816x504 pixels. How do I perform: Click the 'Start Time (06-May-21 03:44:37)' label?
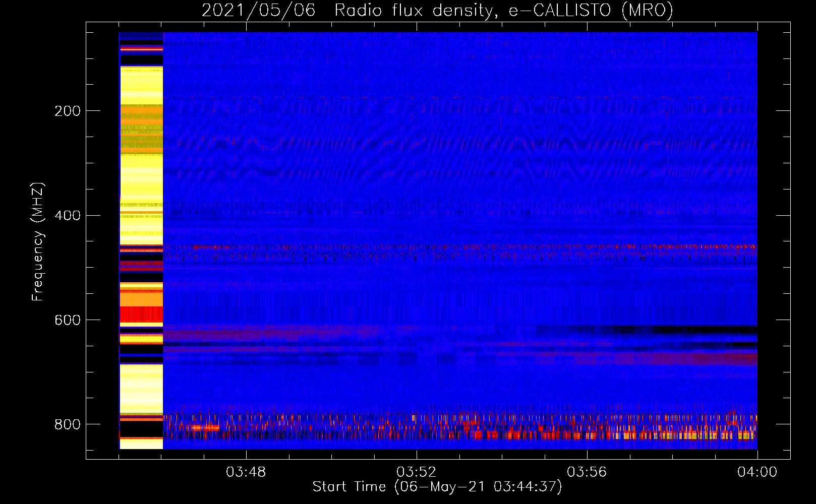[437, 487]
